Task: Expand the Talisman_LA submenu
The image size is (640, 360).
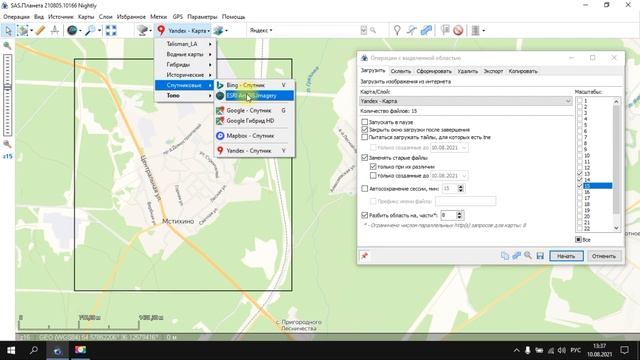Action: (x=185, y=44)
